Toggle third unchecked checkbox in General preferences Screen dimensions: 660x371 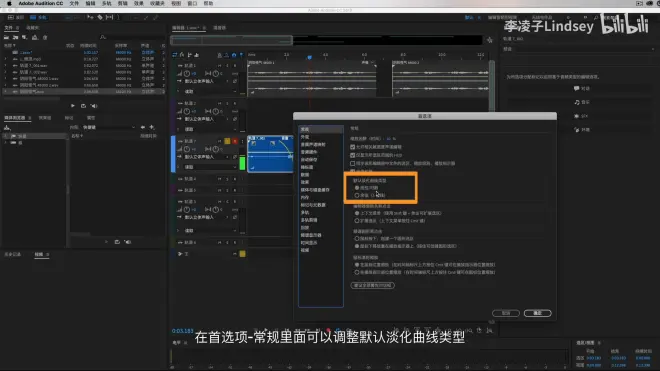click(x=352, y=163)
